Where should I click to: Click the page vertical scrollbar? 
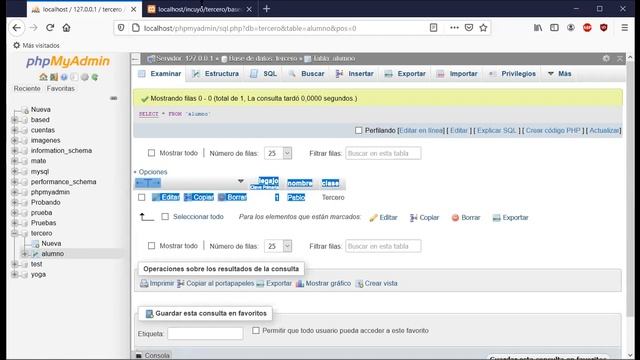(630, 188)
